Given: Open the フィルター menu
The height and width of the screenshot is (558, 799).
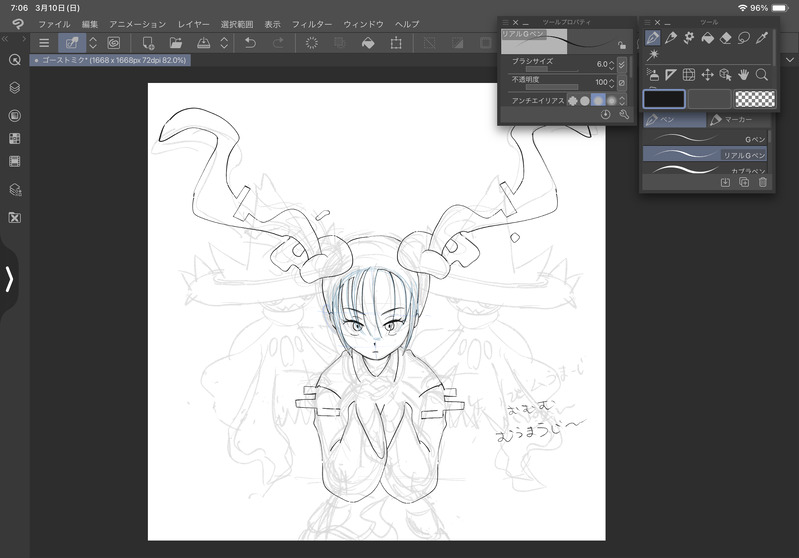Looking at the screenshot, I should [311, 24].
